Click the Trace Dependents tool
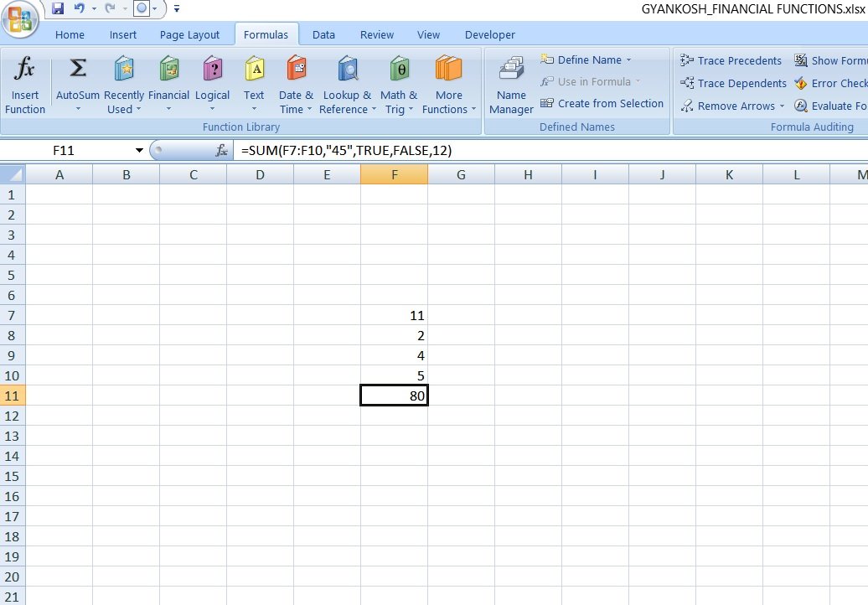This screenshot has width=868, height=605. (x=734, y=83)
